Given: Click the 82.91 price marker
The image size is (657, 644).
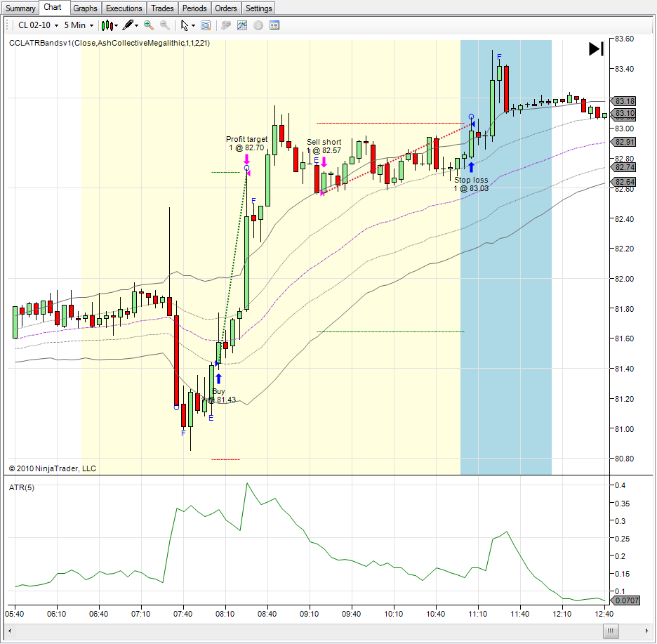Looking at the screenshot, I should 624,142.
